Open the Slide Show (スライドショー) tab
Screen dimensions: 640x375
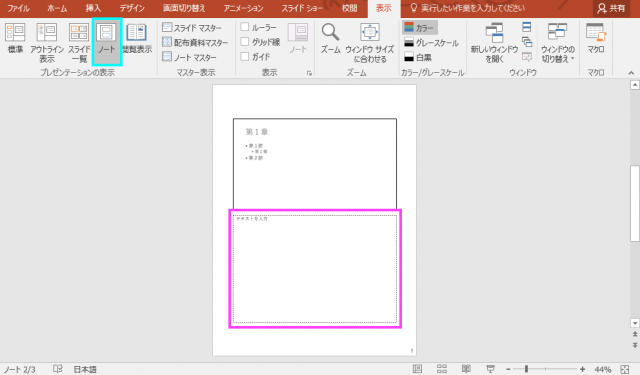(x=302, y=8)
